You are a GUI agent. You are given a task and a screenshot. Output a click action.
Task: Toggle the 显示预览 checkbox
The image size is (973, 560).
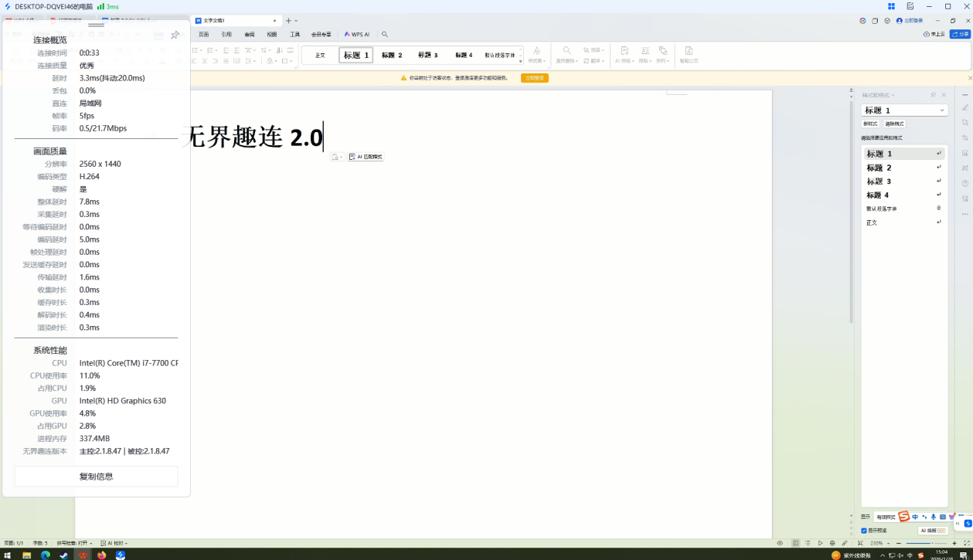864,531
